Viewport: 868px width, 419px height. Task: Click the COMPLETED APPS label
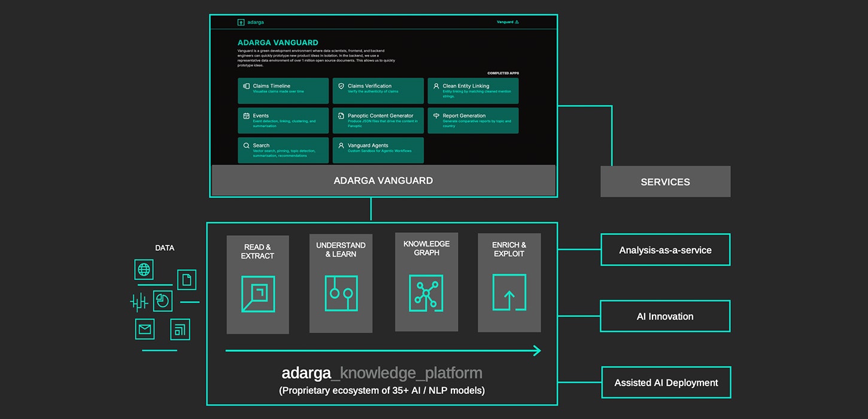click(x=503, y=73)
